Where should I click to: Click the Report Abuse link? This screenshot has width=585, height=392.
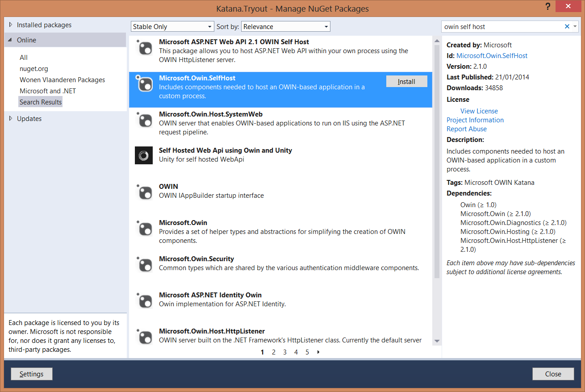(x=467, y=129)
